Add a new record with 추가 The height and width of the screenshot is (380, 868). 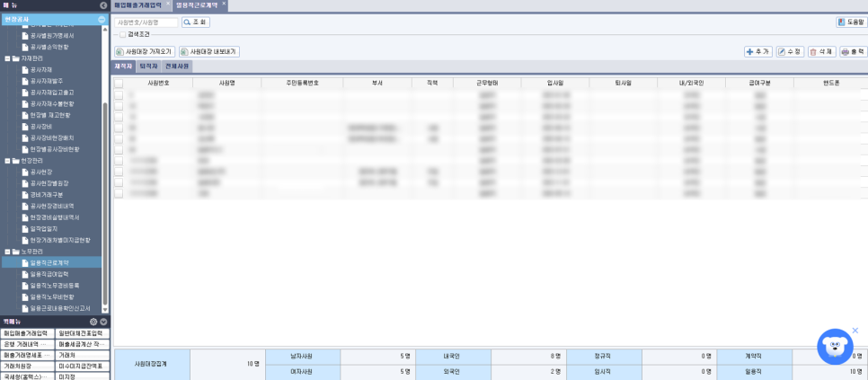click(x=757, y=51)
